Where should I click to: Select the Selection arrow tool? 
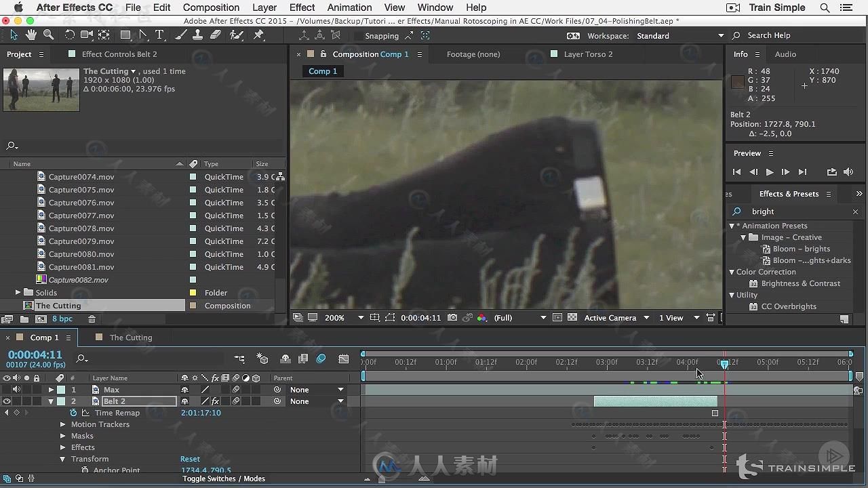(14, 35)
